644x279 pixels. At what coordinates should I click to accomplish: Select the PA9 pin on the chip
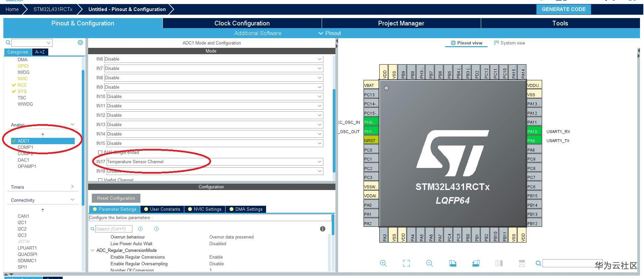[534, 141]
